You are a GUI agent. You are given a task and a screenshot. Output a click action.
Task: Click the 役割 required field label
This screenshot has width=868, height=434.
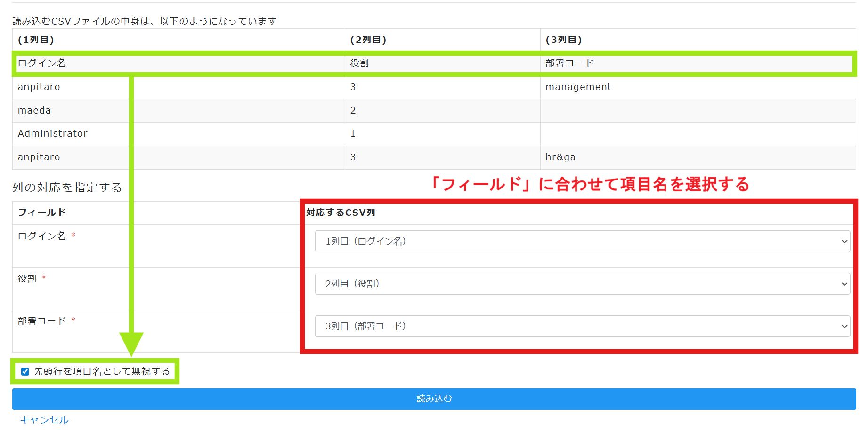(27, 278)
